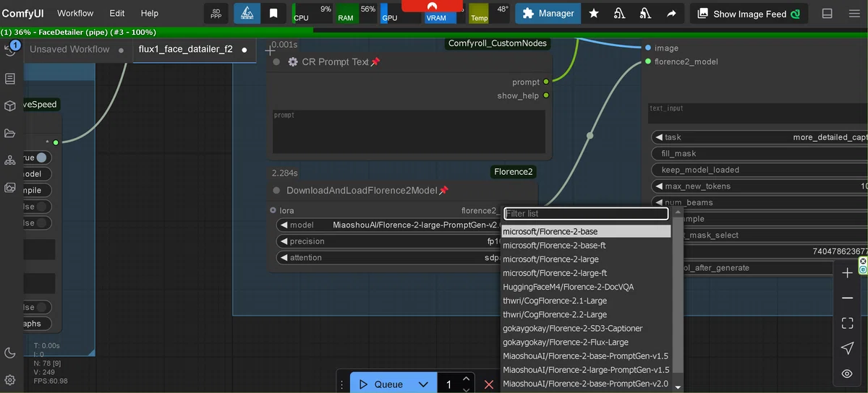868x393 pixels.
Task: Open the Workflow menu
Action: [75, 13]
